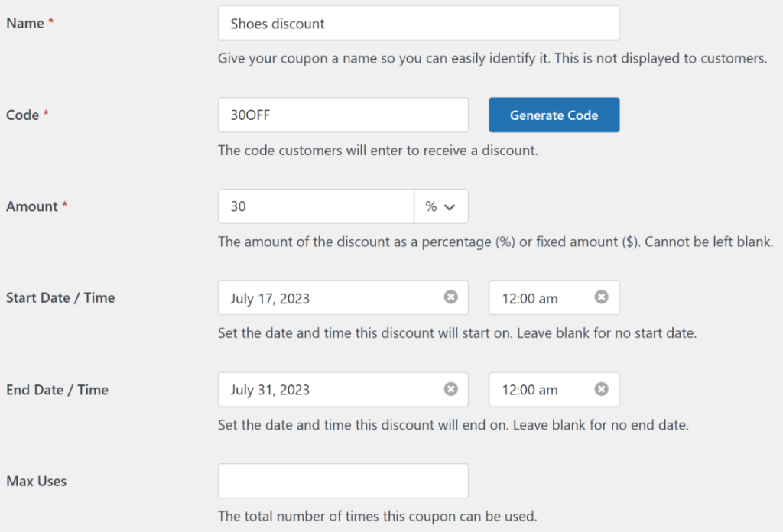Clear the July 31, 2023 end date

[450, 389]
